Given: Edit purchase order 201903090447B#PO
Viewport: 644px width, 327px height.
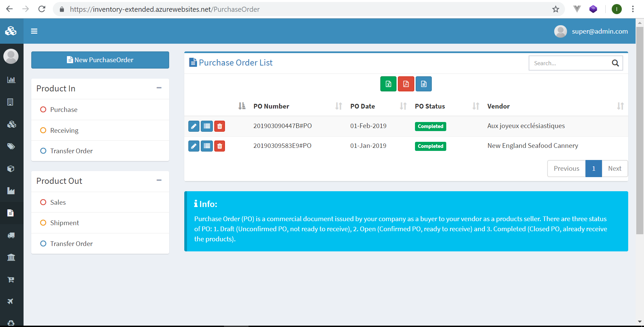Looking at the screenshot, I should 193,126.
